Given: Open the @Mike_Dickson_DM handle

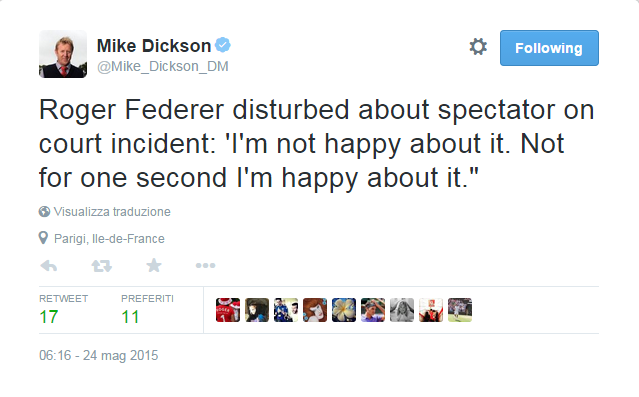Looking at the screenshot, I should pyautogui.click(x=163, y=66).
